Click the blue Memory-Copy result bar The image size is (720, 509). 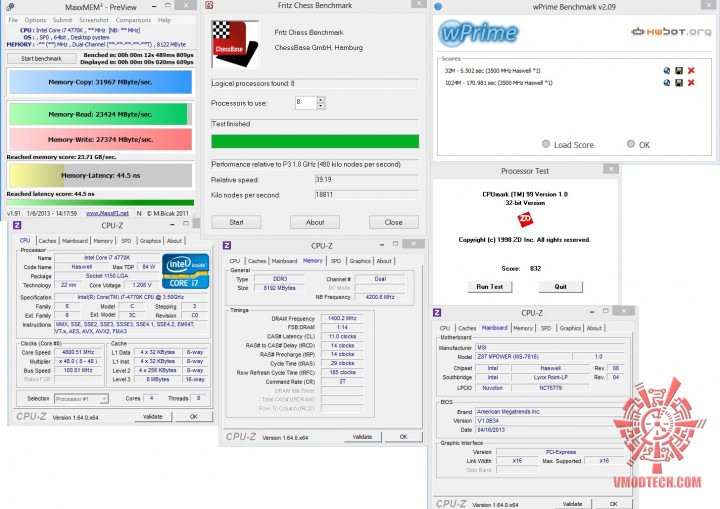point(100,82)
